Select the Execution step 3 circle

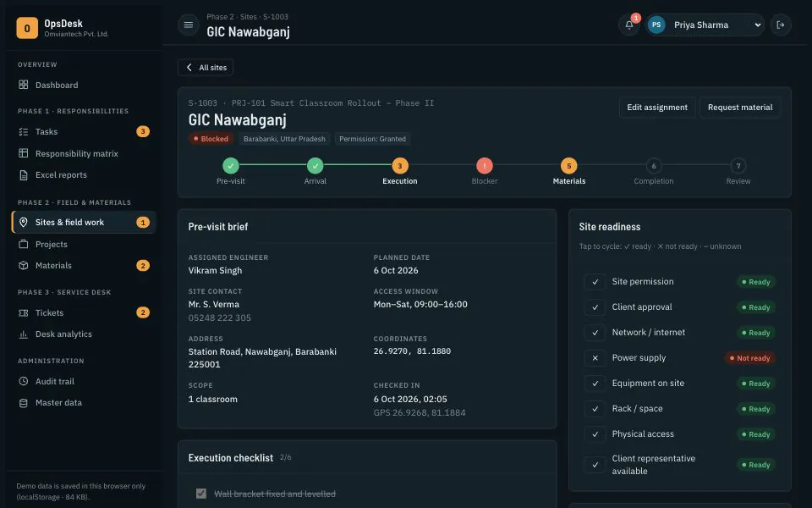tap(400, 166)
